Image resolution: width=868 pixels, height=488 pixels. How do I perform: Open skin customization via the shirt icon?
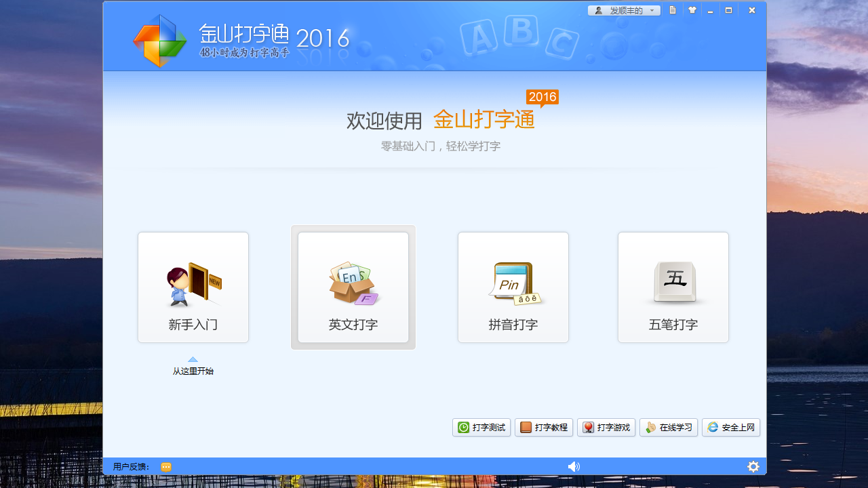tap(691, 10)
